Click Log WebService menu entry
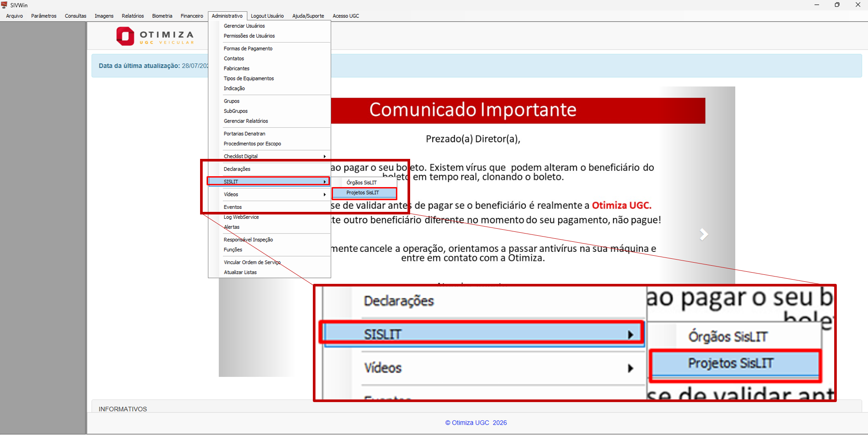 click(x=241, y=217)
